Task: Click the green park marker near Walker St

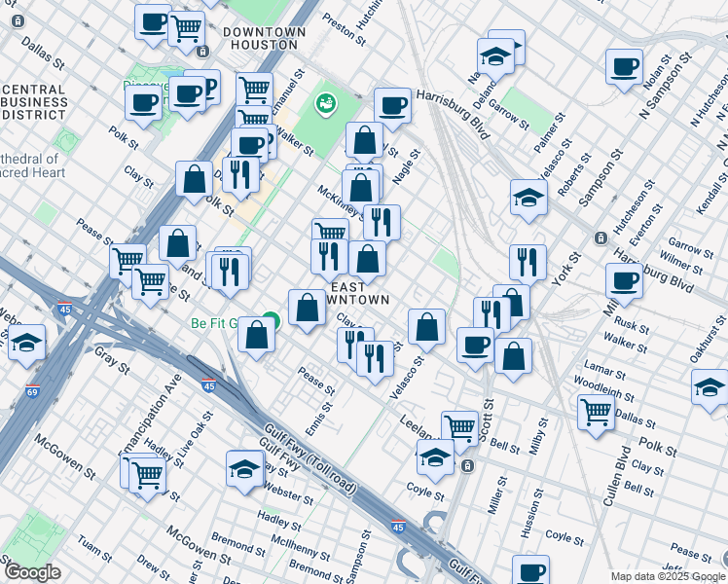Action: click(326, 104)
